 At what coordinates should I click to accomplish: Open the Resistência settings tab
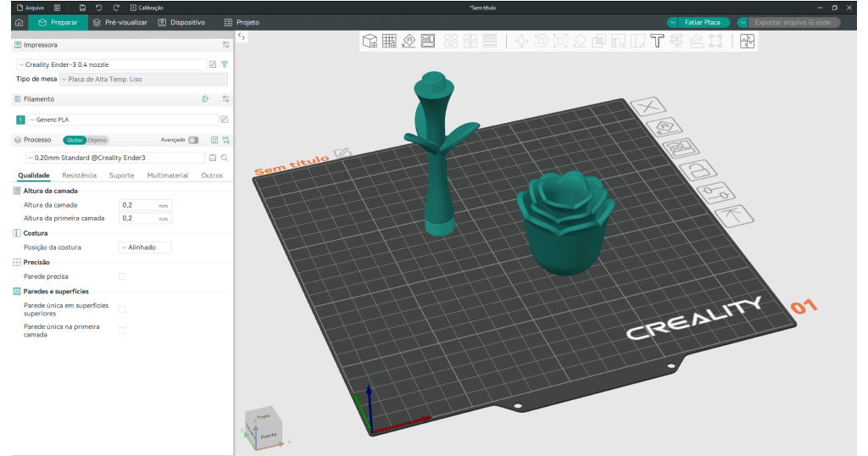pos(79,175)
